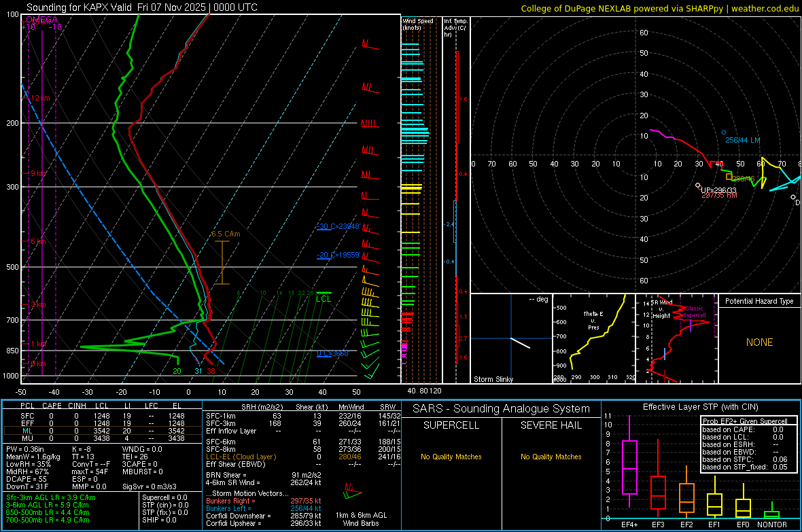Click No Quality Matches under SEVERE HAIL
Image resolution: width=802 pixels, height=532 pixels.
(551, 457)
